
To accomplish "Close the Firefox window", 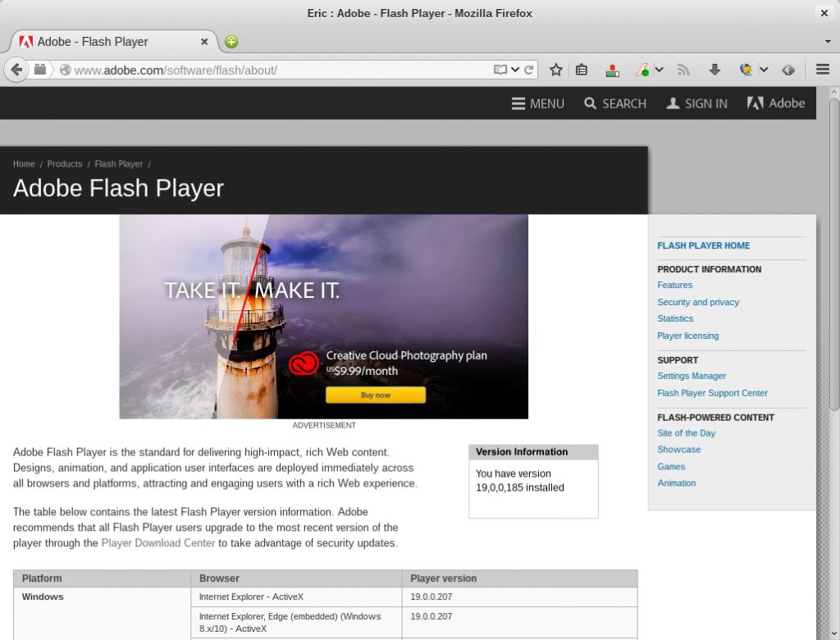I will point(824,13).
